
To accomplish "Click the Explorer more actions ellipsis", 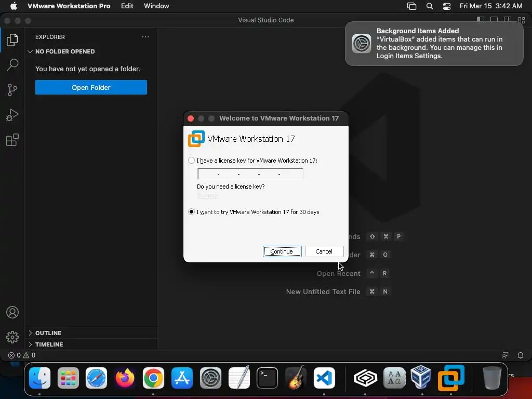I will tap(145, 37).
